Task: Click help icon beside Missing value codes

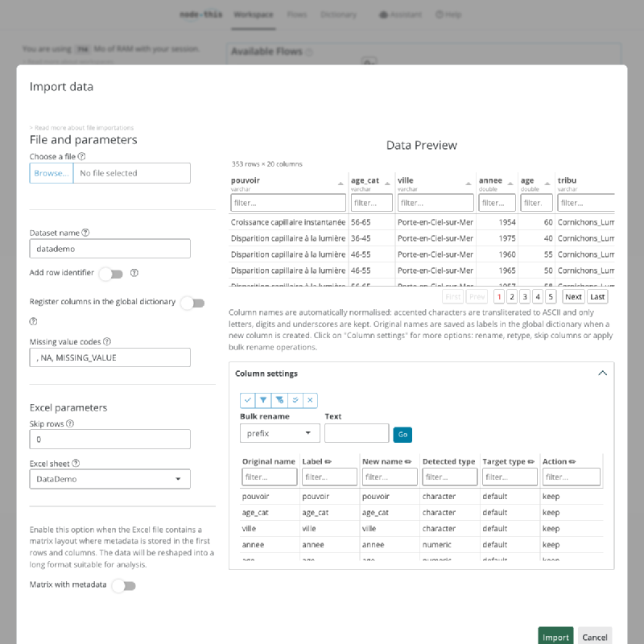Action: [107, 341]
